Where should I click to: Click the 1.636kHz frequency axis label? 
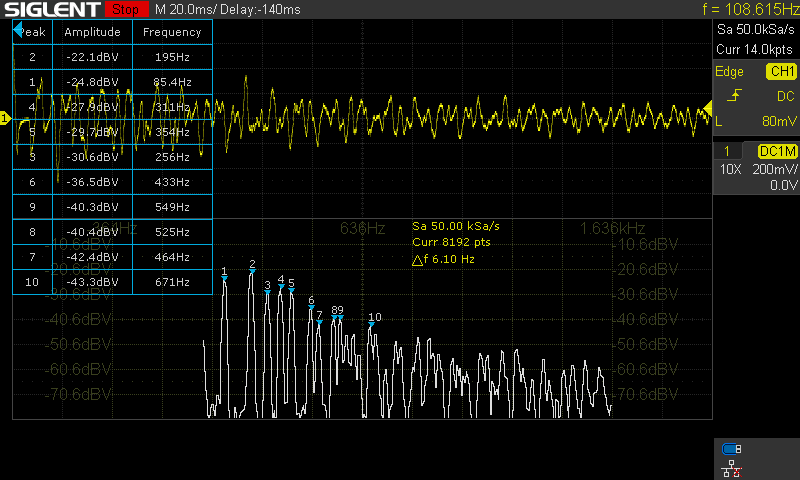point(612,228)
